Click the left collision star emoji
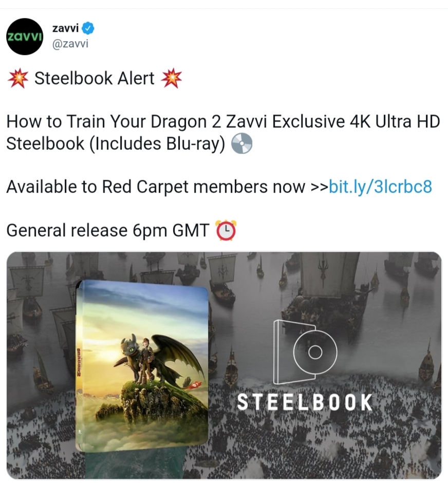The image size is (448, 483). click(x=18, y=78)
